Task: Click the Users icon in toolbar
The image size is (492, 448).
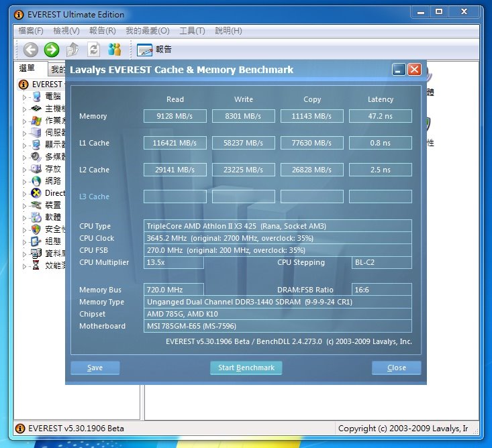Action: [x=114, y=50]
